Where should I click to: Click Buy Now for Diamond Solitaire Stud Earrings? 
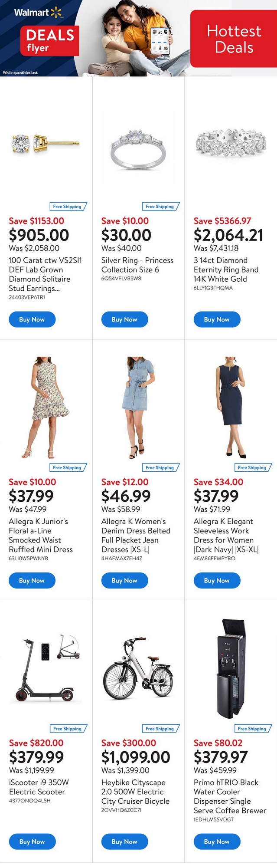point(32,319)
